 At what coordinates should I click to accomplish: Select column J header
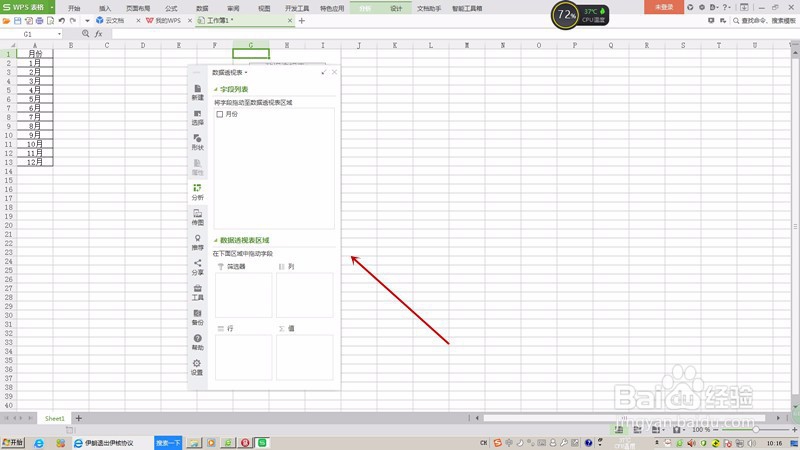pos(359,45)
